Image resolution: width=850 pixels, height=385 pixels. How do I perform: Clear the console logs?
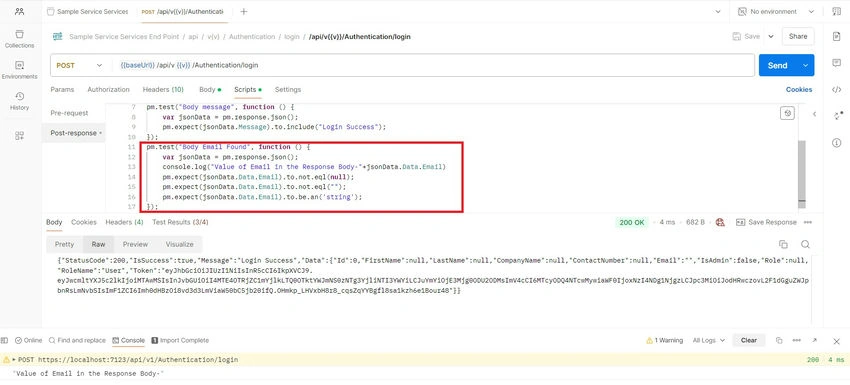(749, 341)
